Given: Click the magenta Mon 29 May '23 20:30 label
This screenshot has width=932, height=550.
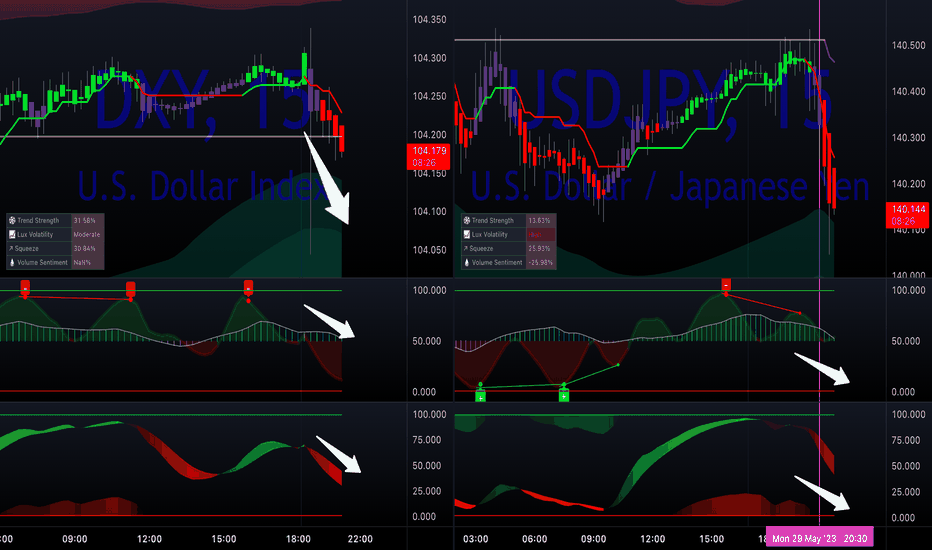Looking at the screenshot, I should [x=819, y=538].
